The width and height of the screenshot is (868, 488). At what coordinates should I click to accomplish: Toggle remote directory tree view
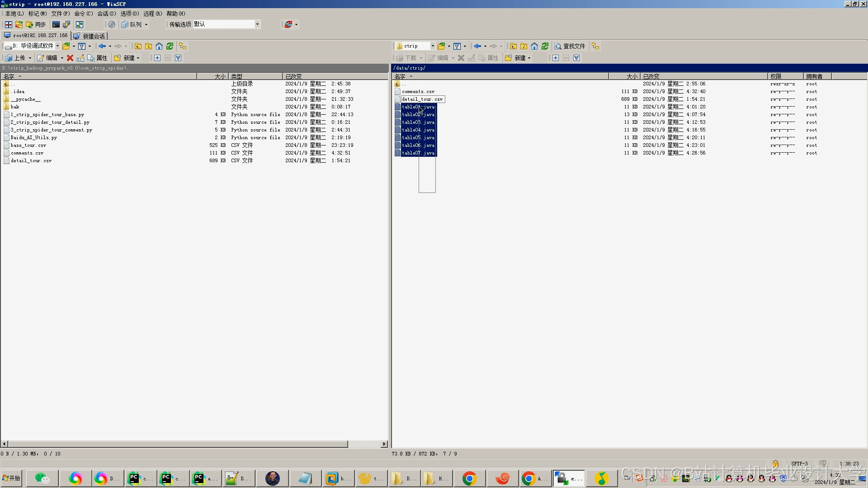[x=595, y=46]
